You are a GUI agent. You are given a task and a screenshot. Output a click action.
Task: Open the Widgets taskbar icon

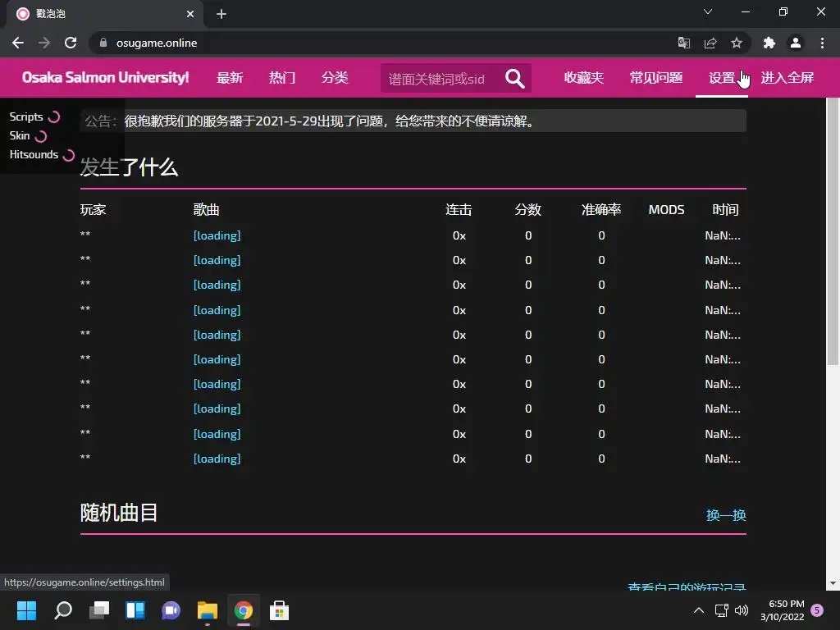click(x=135, y=610)
